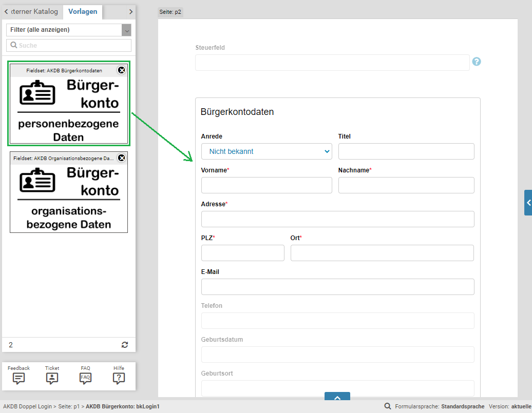
Task: Expand the blue right-side panel handle
Action: [528, 203]
